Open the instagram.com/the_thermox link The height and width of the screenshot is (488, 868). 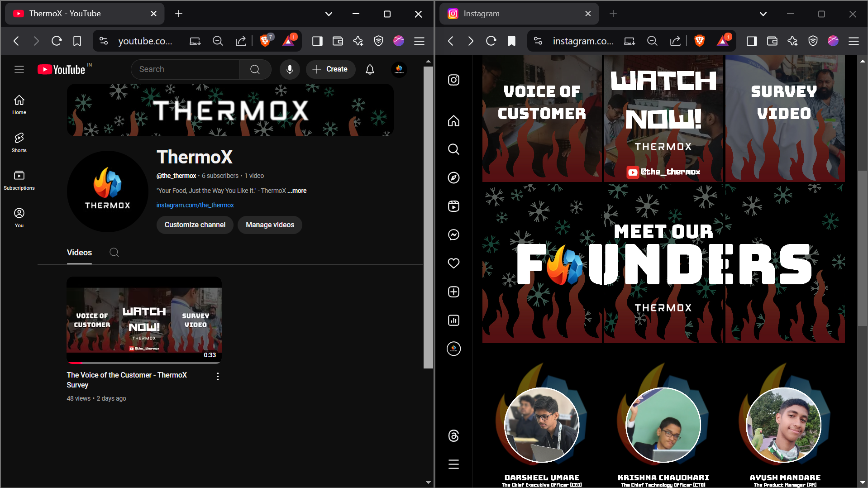click(195, 205)
